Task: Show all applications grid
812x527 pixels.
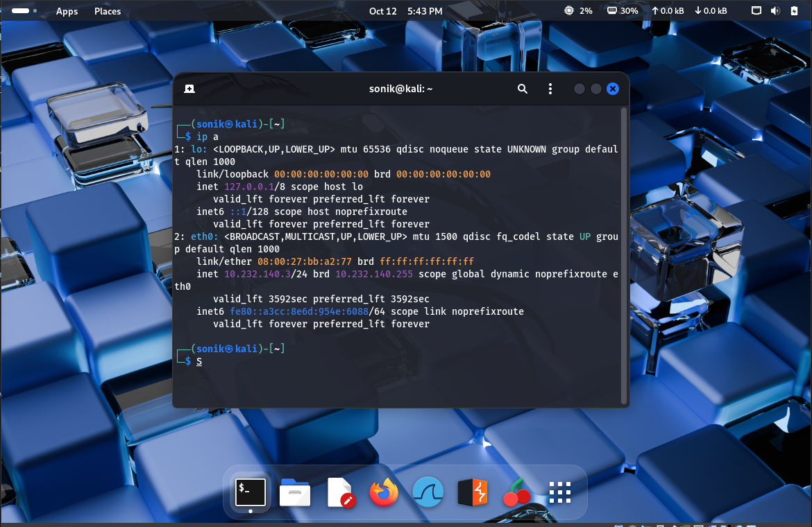Action: point(560,492)
